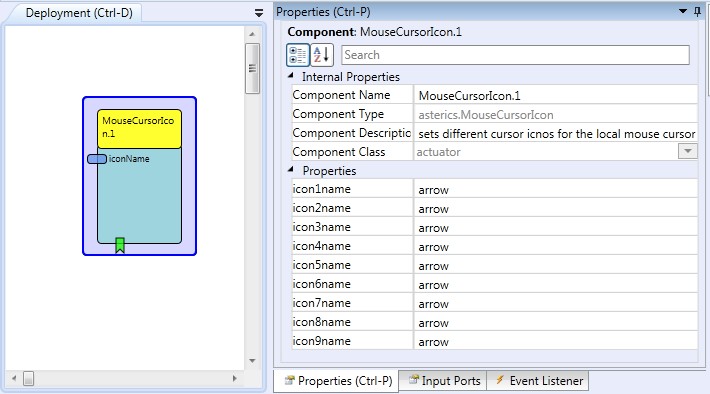The width and height of the screenshot is (710, 394).
Task: Collapse the Internal Properties section
Action: pos(291,76)
